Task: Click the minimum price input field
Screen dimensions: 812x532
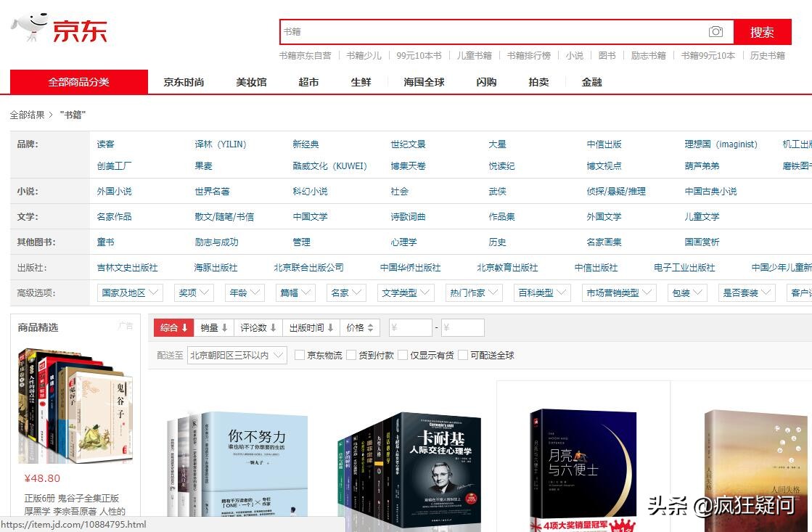Action: pyautogui.click(x=411, y=327)
